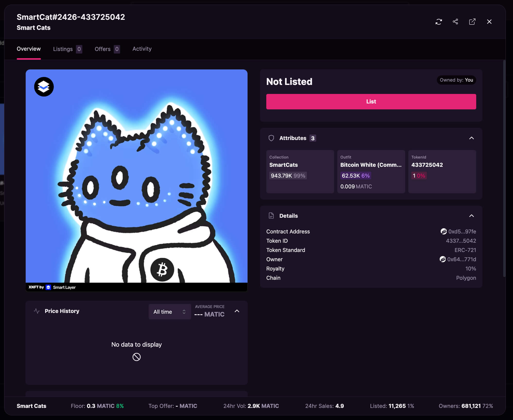Screen dimensions: 513x420
Task: Click the share icon
Action: tap(455, 22)
